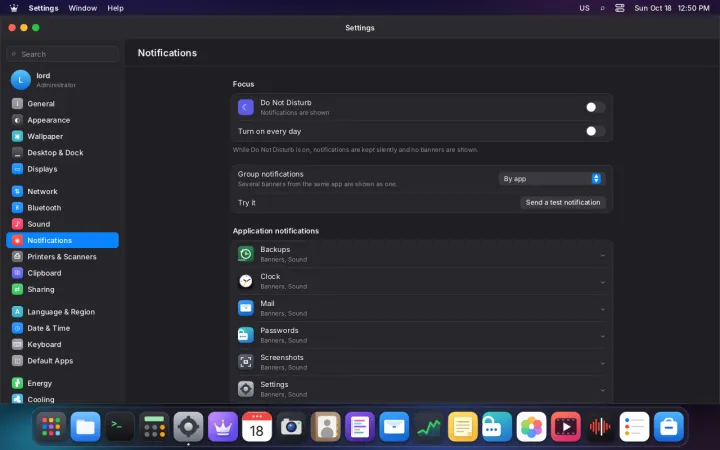
Task: Click the Backups app icon in list
Action: (246, 253)
